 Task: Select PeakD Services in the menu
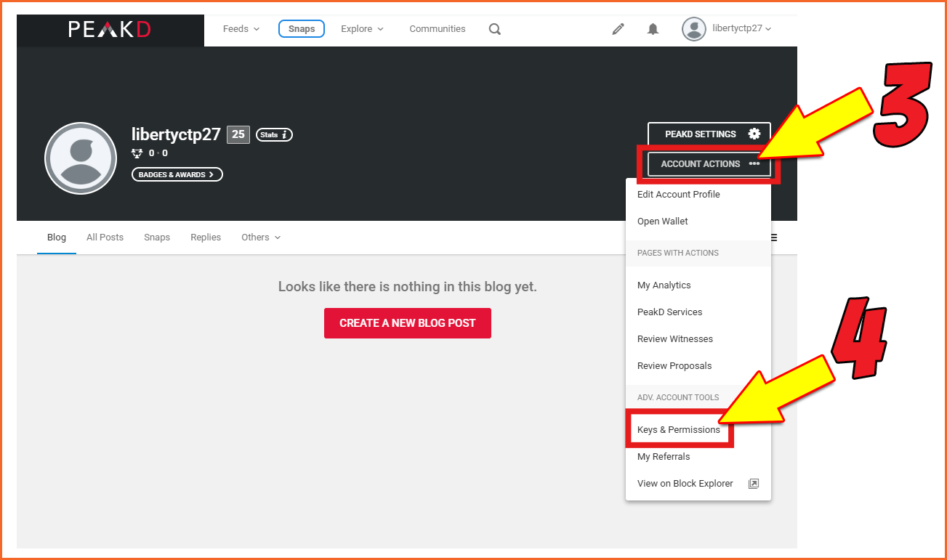pos(698,312)
